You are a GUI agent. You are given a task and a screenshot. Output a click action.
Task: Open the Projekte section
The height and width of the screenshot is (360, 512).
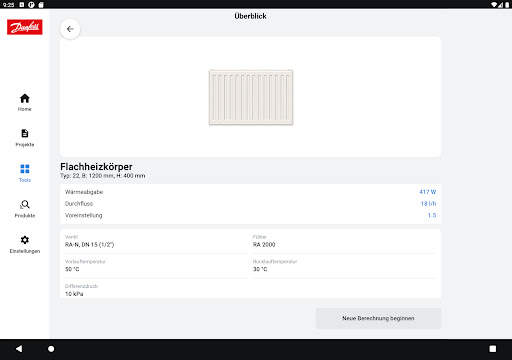[25, 138]
